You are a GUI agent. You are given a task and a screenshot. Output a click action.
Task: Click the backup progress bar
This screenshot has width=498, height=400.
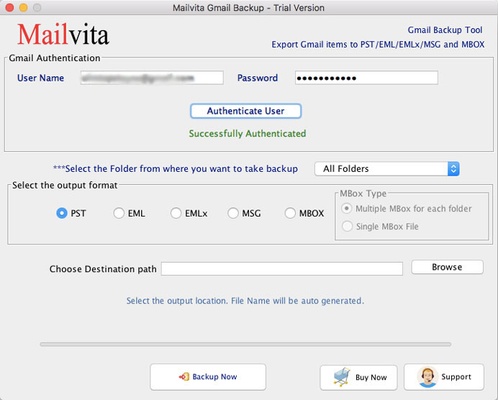246,344
